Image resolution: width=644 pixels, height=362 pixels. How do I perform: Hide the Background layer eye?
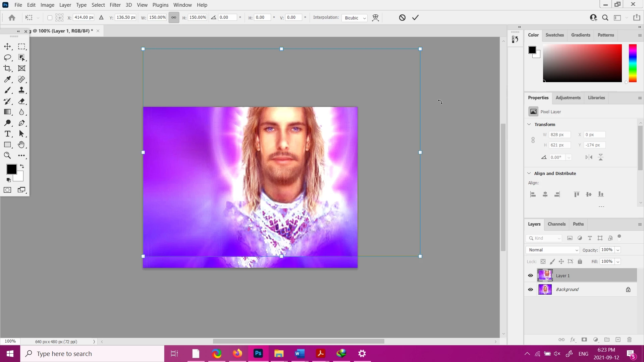click(530, 290)
